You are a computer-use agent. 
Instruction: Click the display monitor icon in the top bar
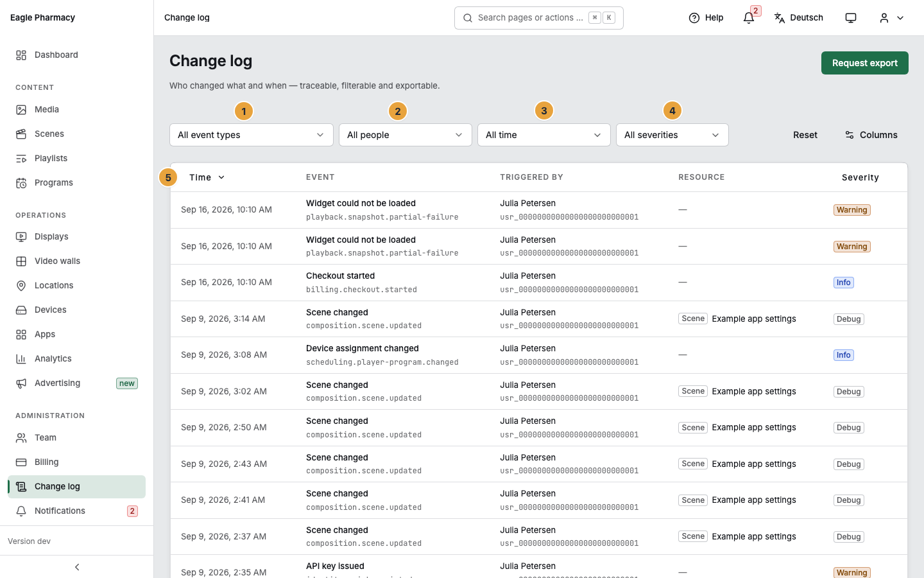click(851, 18)
